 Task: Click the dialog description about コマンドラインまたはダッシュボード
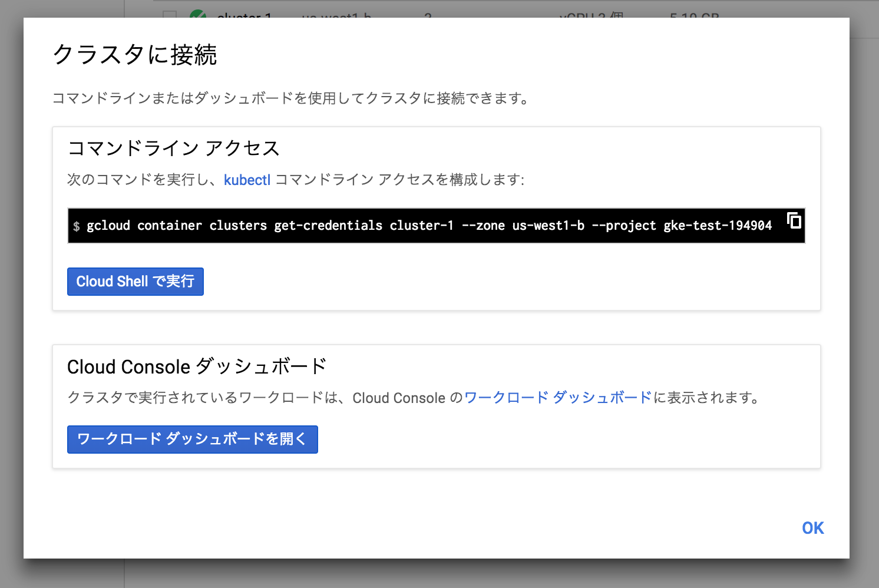pos(291,98)
